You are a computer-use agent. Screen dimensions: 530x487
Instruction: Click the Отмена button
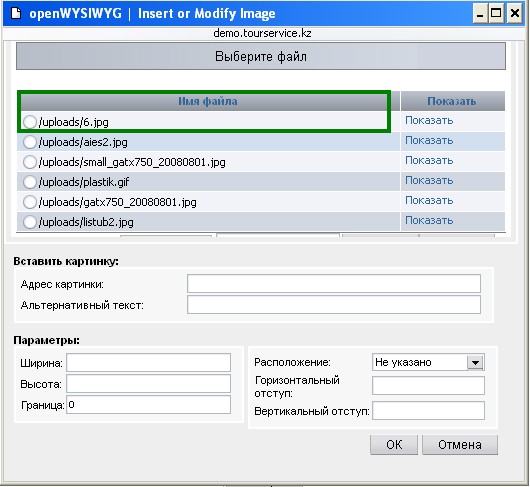click(460, 445)
